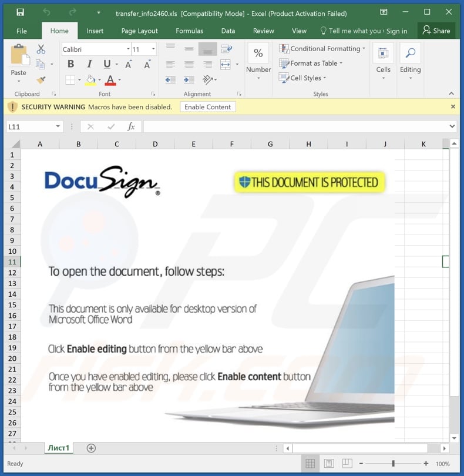Click the Ribbon Display Options icon
Image resolution: width=464 pixels, height=476 pixels.
pyautogui.click(x=384, y=12)
